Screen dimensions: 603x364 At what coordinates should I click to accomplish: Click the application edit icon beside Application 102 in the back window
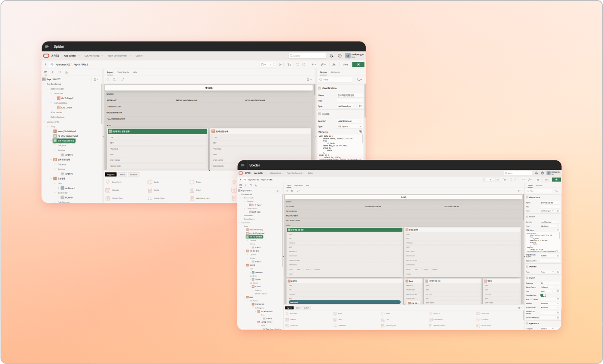coord(52,64)
